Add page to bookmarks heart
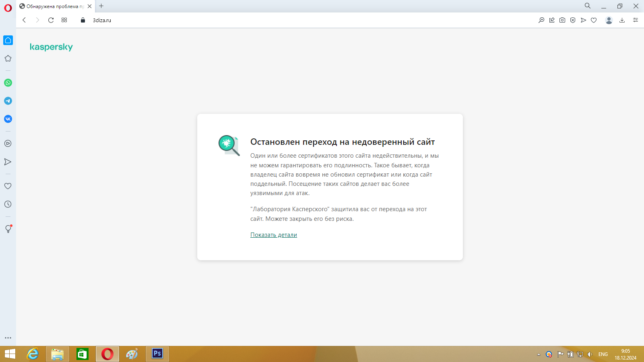644x362 pixels. [x=594, y=20]
